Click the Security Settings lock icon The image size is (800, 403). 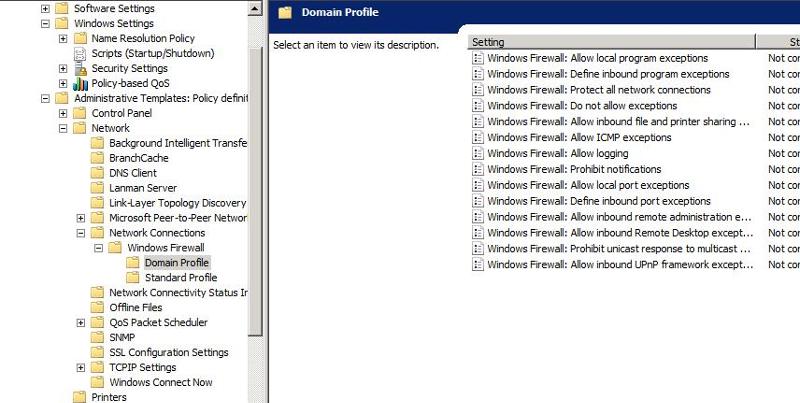pos(80,68)
